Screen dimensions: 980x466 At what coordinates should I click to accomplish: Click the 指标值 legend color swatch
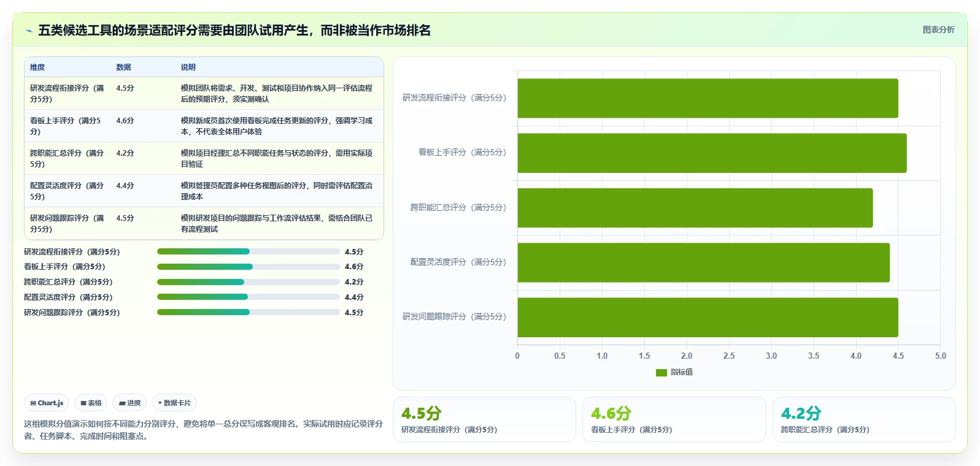661,372
